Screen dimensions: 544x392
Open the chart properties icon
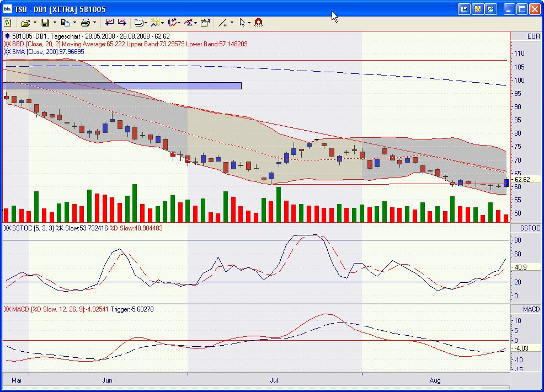point(205,23)
